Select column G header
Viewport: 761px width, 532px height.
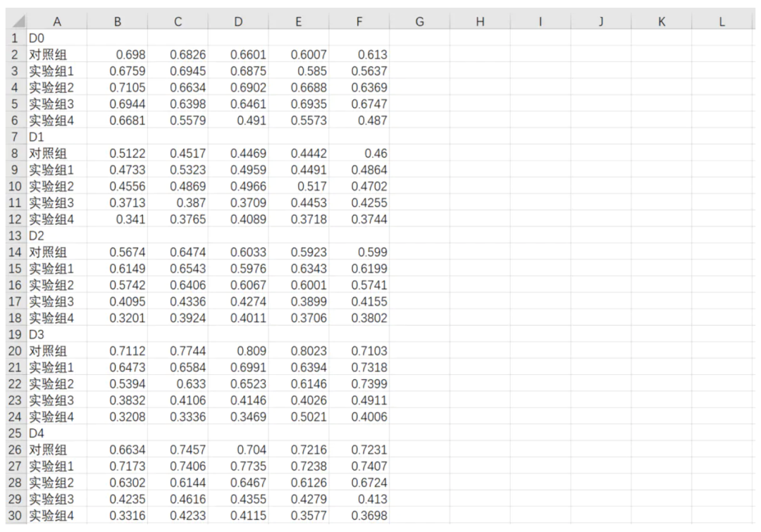coord(419,21)
